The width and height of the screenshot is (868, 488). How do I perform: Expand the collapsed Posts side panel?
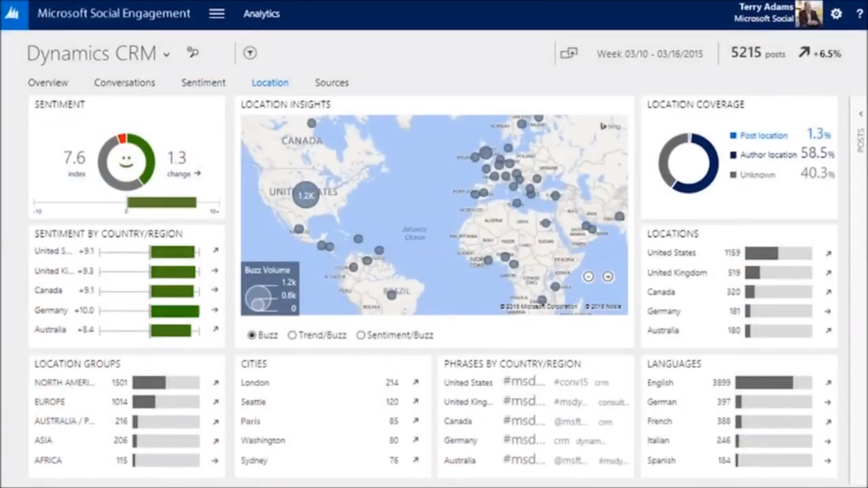click(x=860, y=114)
